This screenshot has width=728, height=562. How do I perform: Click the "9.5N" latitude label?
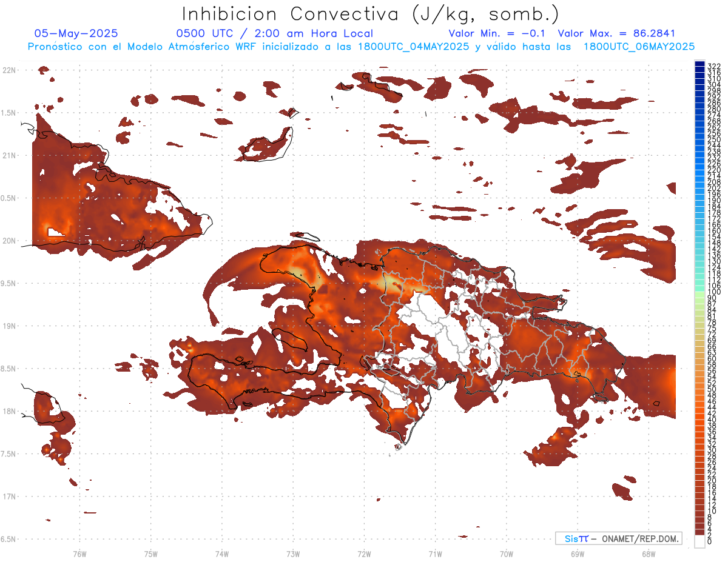pyautogui.click(x=8, y=284)
